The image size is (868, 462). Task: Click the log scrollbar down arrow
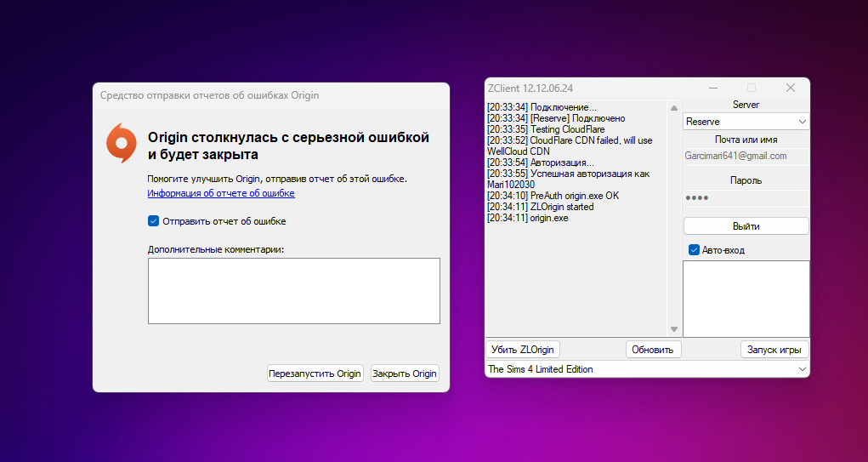pos(674,329)
